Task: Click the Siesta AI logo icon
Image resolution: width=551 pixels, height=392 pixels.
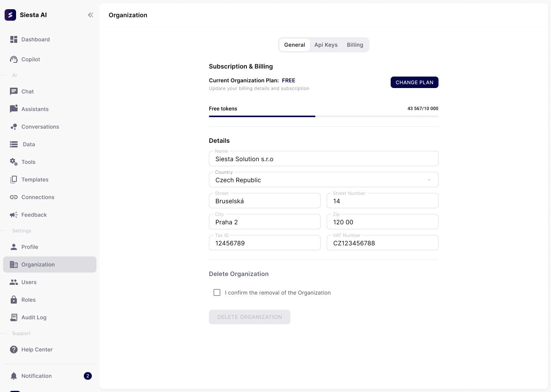Action: pos(10,15)
